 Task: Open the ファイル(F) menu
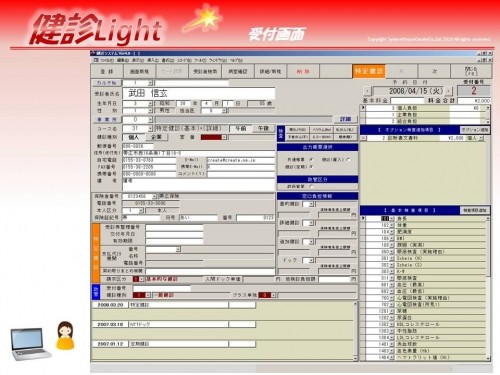point(108,60)
